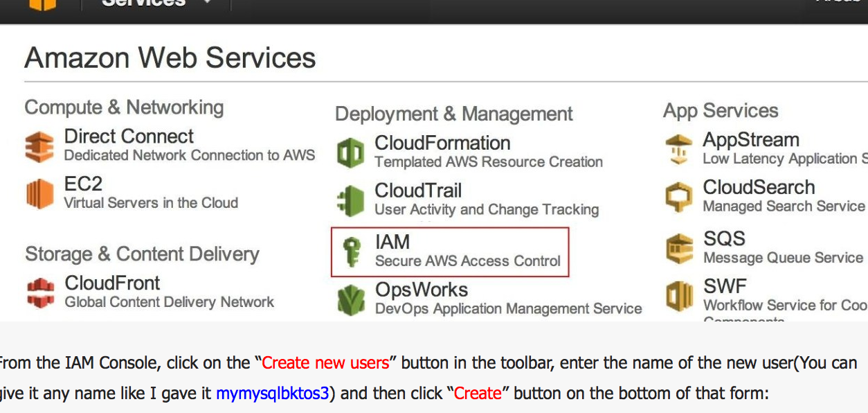Click 'Dedicated Network Connection to AWS' text
Viewport: 868px width, 413px height.
pyautogui.click(x=190, y=155)
